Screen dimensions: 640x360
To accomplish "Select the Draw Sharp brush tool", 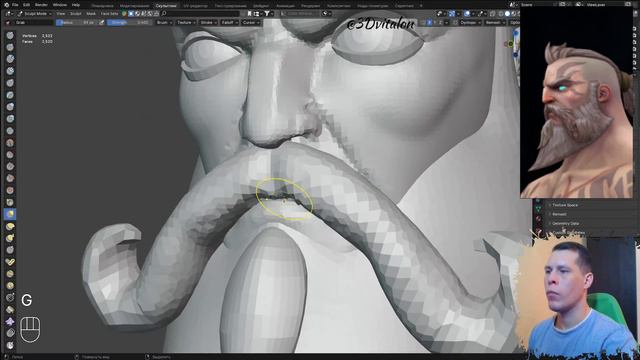I will pyautogui.click(x=10, y=48).
